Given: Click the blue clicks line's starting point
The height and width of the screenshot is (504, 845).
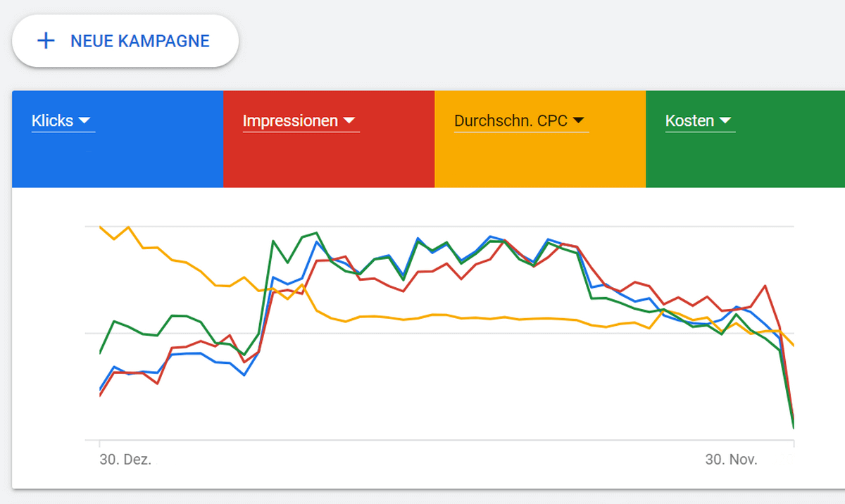Looking at the screenshot, I should tap(100, 390).
